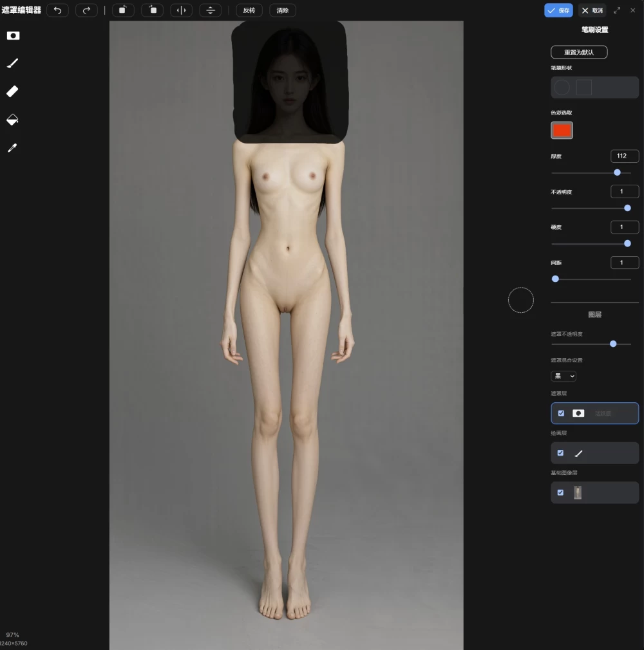Click the redo arrow icon
Screen dimensions: 644x650
point(86,10)
